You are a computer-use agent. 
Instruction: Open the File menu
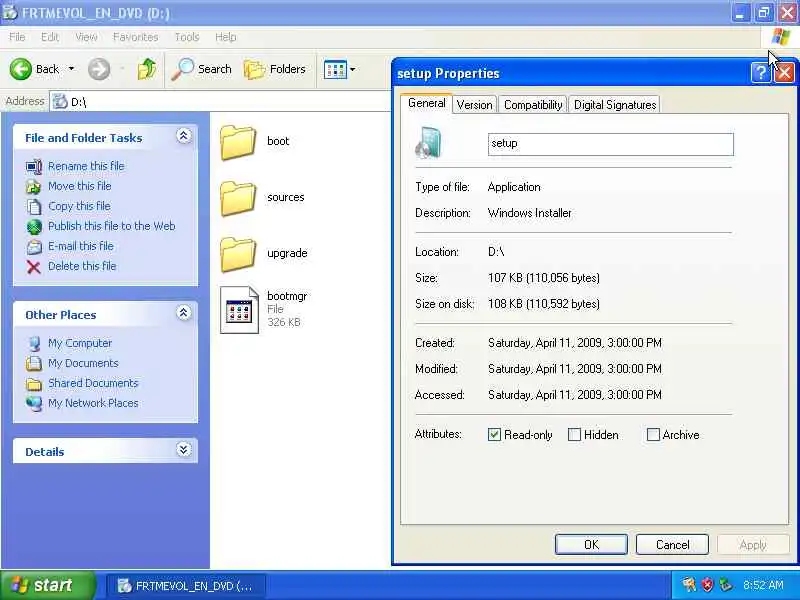tap(17, 37)
